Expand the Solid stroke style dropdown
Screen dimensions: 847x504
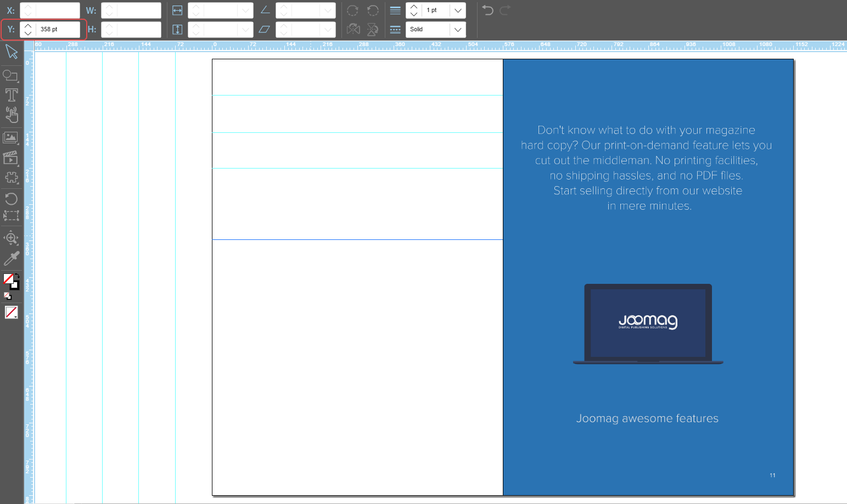pos(457,30)
